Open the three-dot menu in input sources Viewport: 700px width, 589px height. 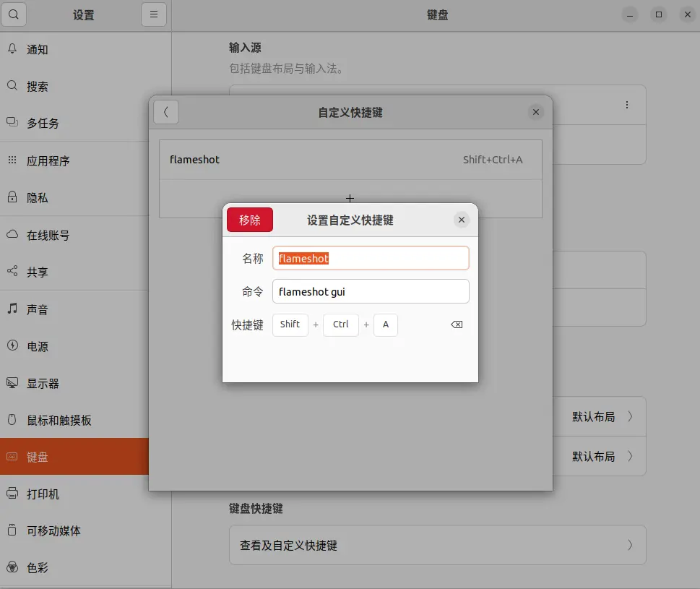(x=627, y=105)
